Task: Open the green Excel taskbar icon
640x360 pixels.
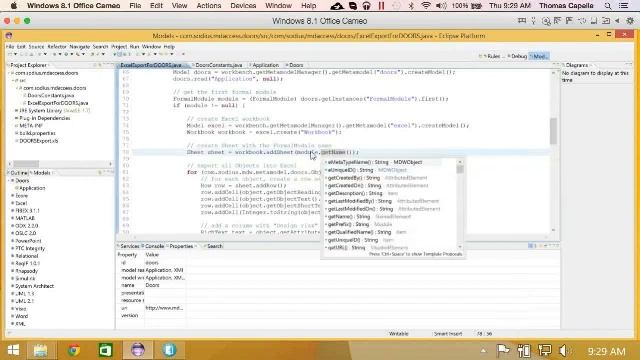Action: point(105,350)
